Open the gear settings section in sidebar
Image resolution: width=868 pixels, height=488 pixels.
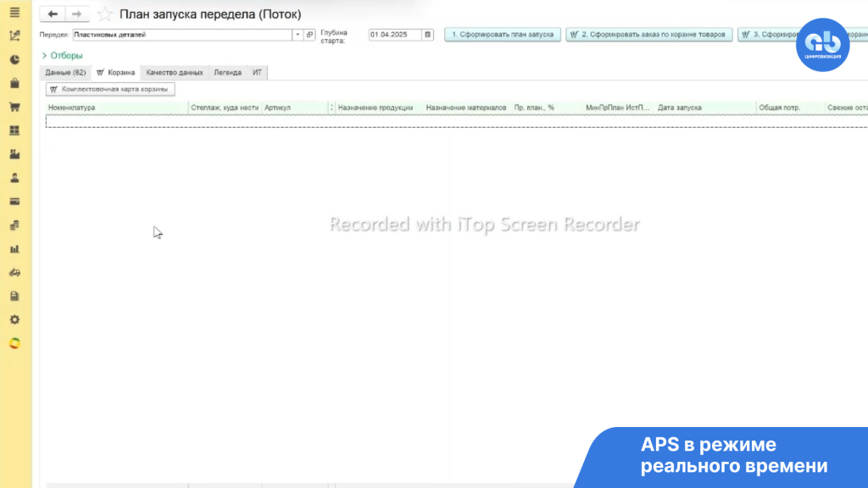point(15,319)
